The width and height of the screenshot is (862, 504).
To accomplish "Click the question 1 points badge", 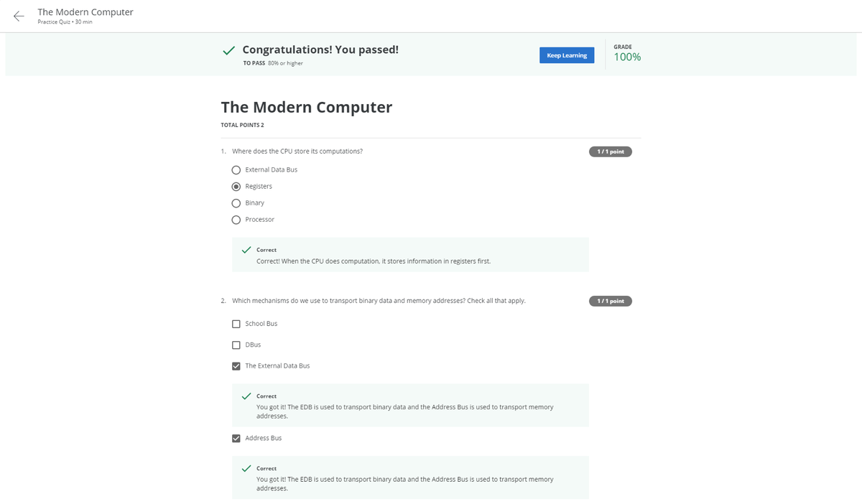I will 610,151.
